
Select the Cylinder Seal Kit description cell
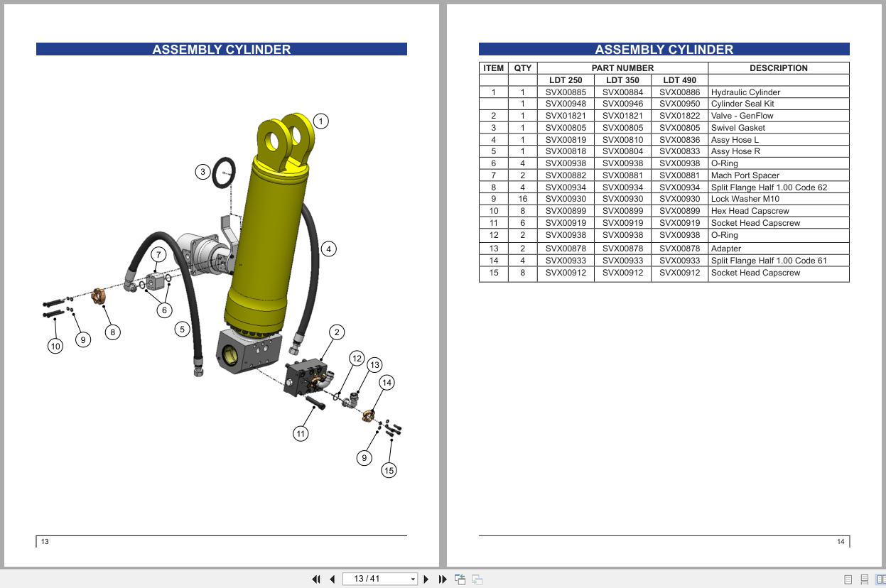(742, 104)
